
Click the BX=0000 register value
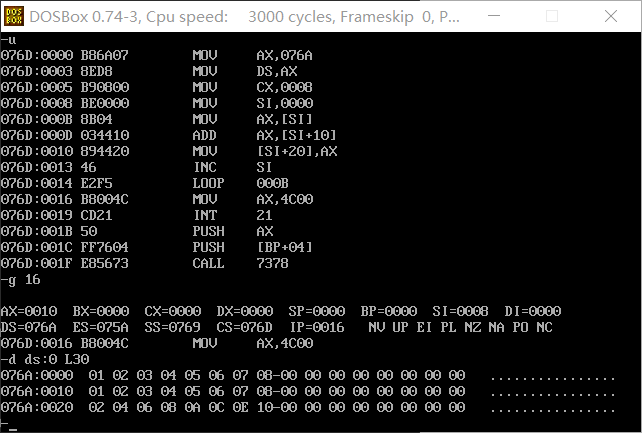101,311
